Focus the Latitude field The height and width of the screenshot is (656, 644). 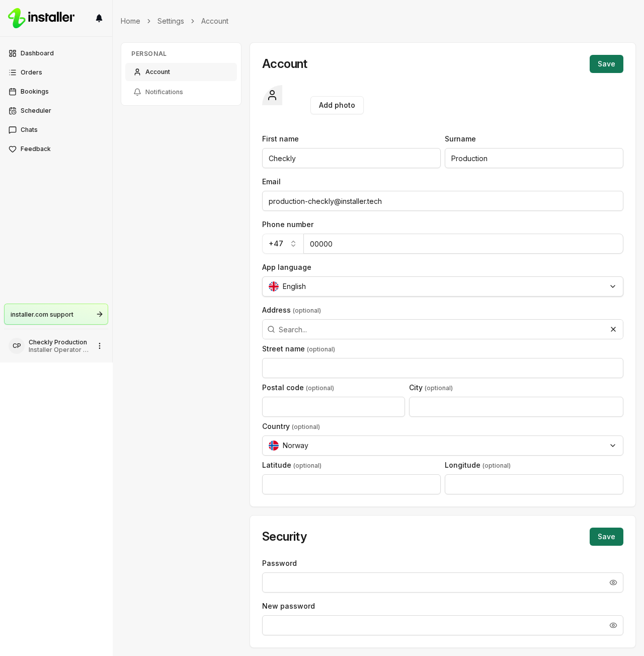click(x=351, y=484)
